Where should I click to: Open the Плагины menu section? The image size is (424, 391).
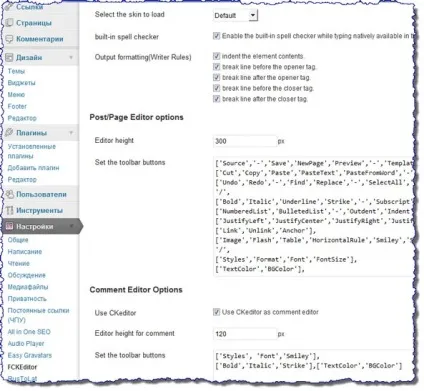click(31, 133)
